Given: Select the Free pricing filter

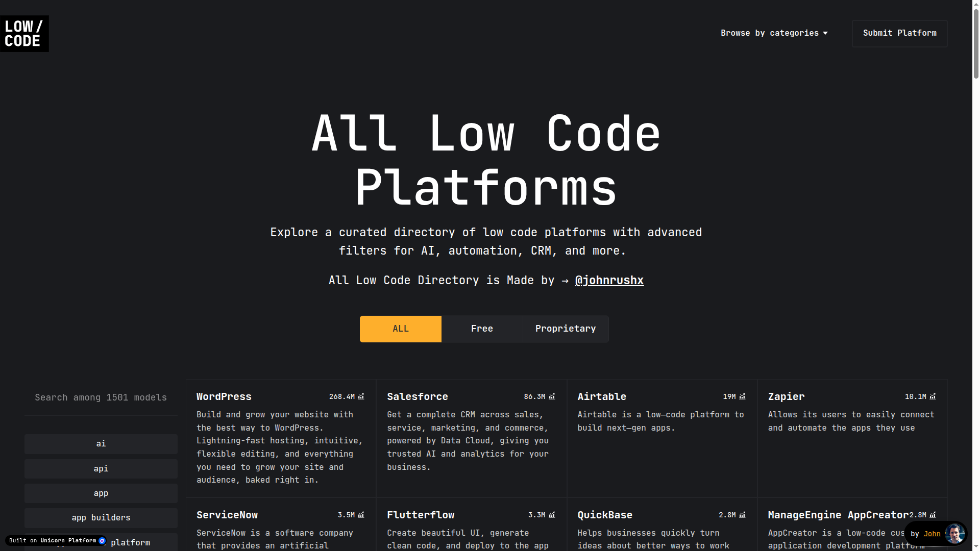Looking at the screenshot, I should tap(481, 329).
